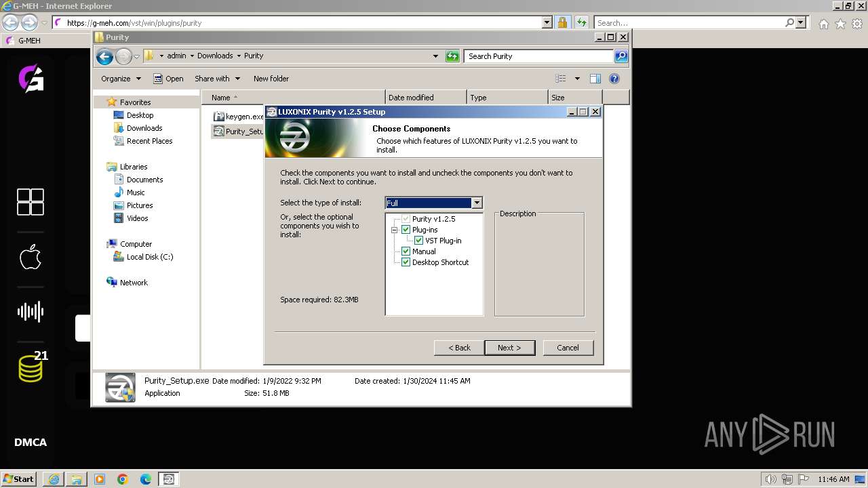Click the volume icon in system tray
This screenshot has height=488, width=868.
coord(770,479)
